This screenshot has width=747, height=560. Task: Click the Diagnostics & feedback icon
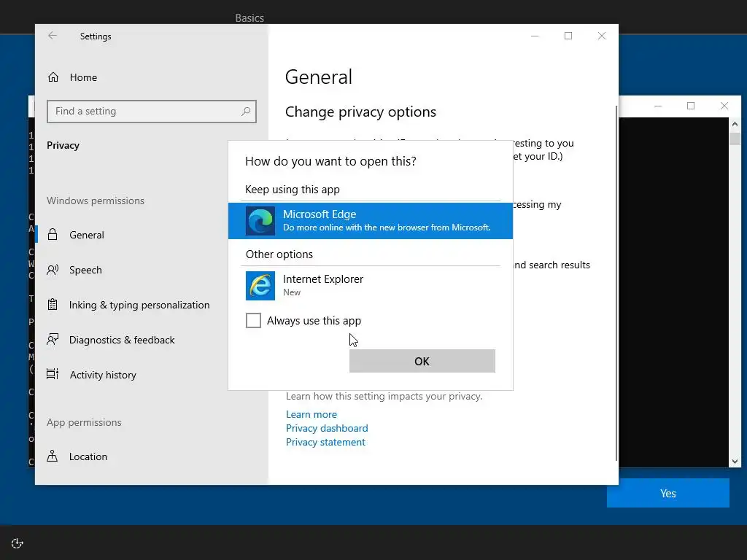click(x=53, y=340)
